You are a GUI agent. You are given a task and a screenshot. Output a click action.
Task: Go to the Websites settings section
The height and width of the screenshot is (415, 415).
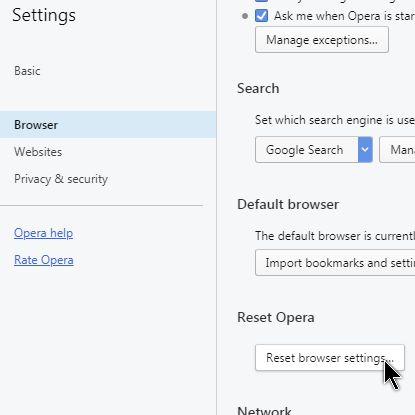pos(38,152)
